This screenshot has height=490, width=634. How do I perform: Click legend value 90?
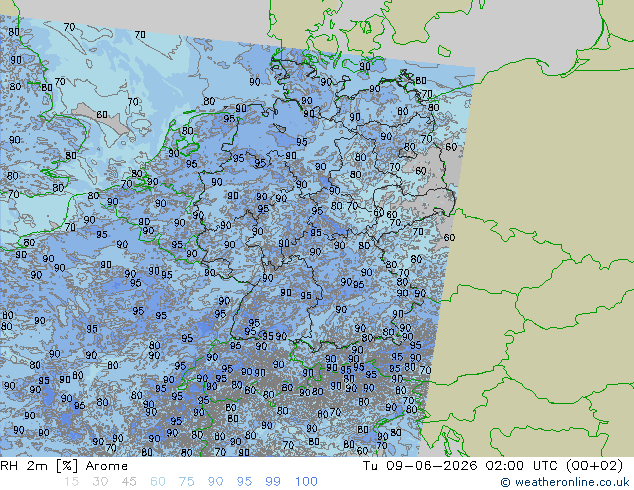tap(215, 482)
